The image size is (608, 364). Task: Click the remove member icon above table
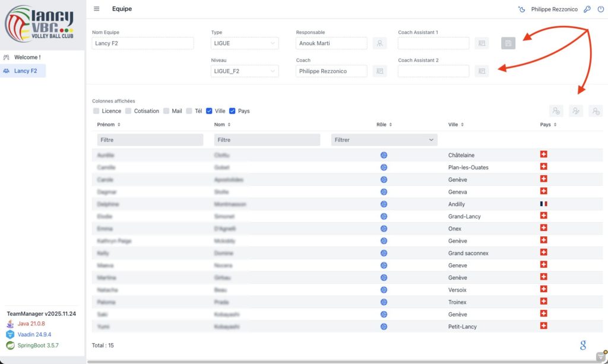595,111
